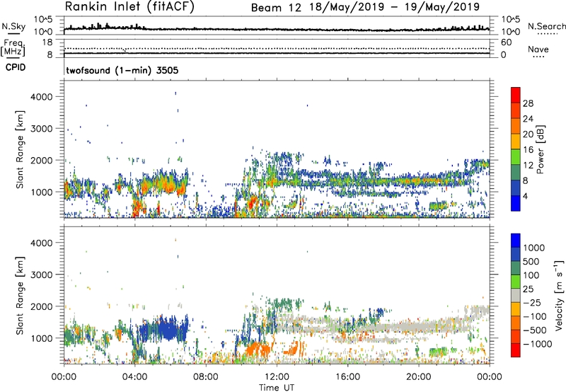Click the "4" label on the power color bar

tap(525, 197)
